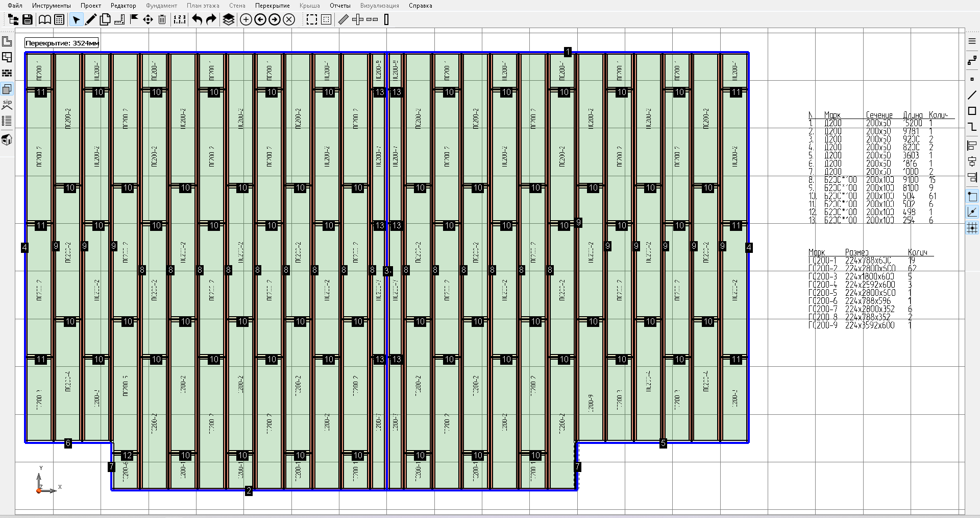Select the SIP roof icon in sidebar
Viewport: 980px width, 518px height.
pyautogui.click(x=7, y=105)
